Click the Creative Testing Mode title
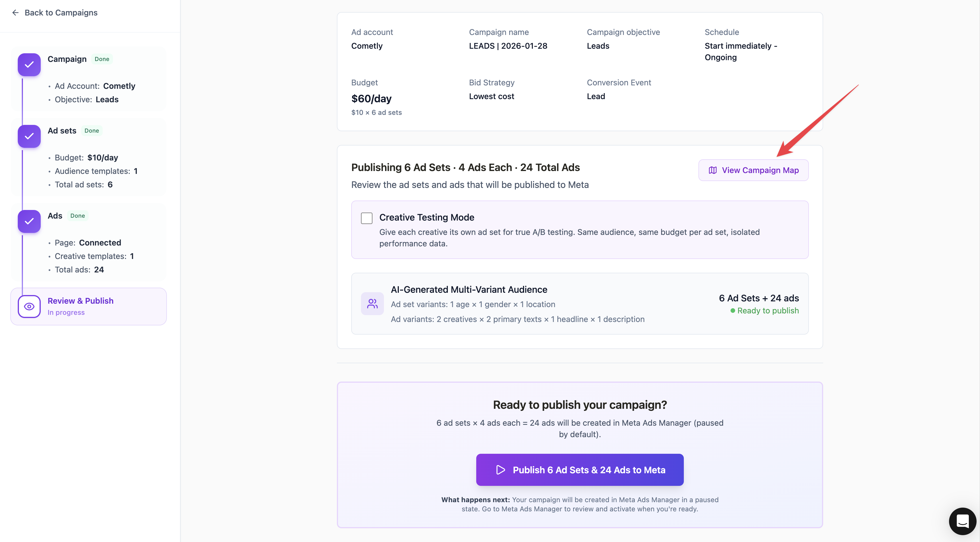Viewport: 980px width, 542px height. 426,217
